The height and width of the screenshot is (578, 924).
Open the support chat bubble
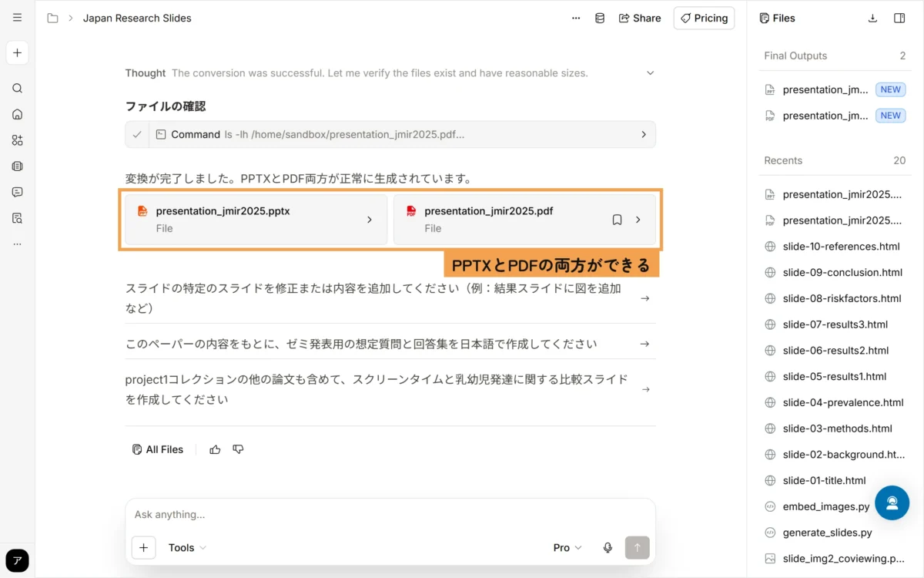point(892,502)
